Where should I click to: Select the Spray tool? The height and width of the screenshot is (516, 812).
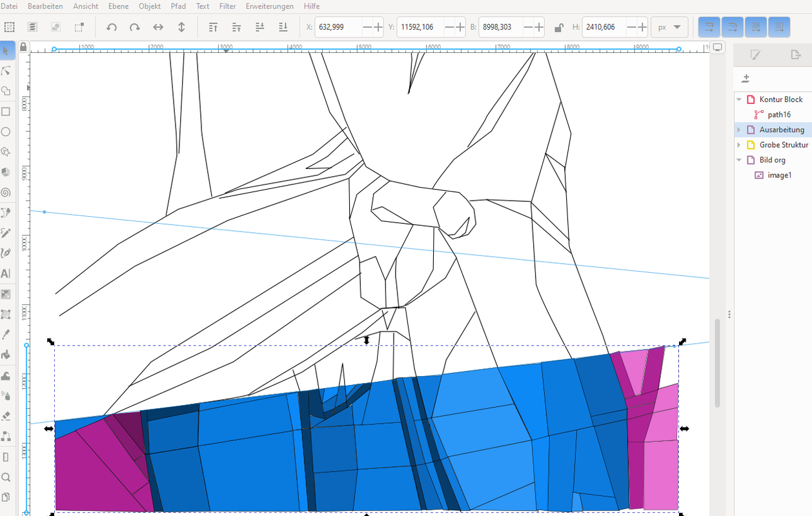6,395
